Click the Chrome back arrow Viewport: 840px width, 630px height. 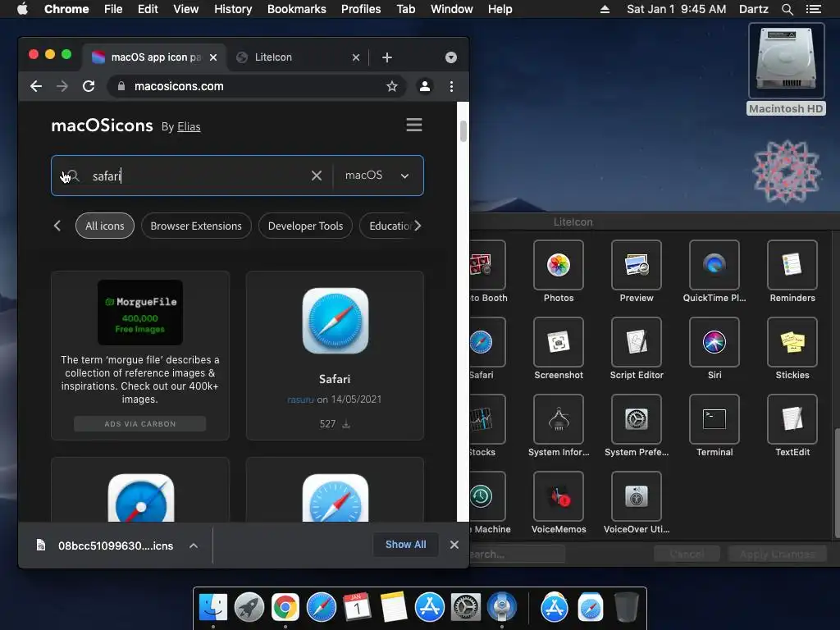(x=36, y=86)
